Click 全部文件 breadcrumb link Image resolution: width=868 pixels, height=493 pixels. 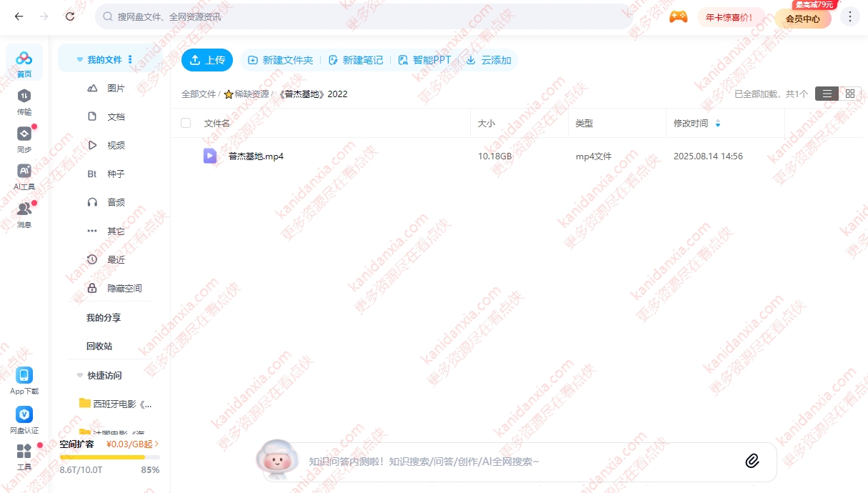pyautogui.click(x=198, y=94)
